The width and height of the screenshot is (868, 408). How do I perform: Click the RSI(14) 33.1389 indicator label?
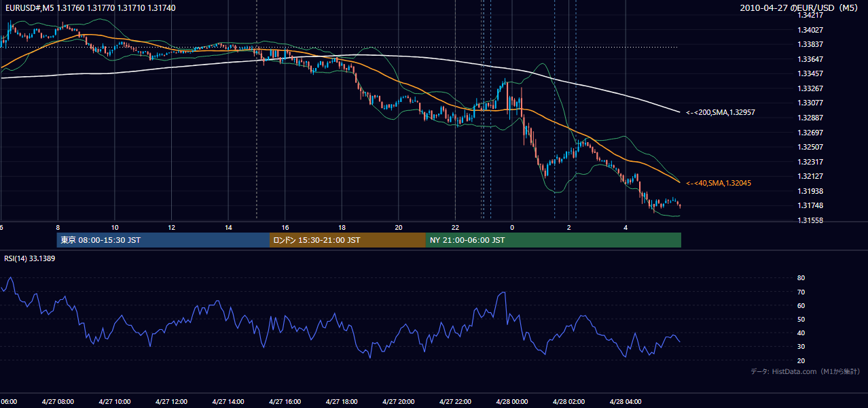[x=30, y=259]
